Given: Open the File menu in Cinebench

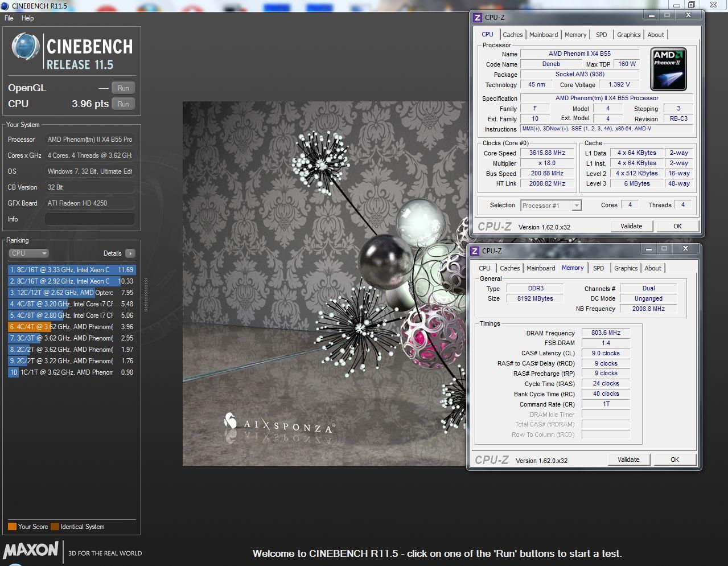Looking at the screenshot, I should pyautogui.click(x=9, y=18).
